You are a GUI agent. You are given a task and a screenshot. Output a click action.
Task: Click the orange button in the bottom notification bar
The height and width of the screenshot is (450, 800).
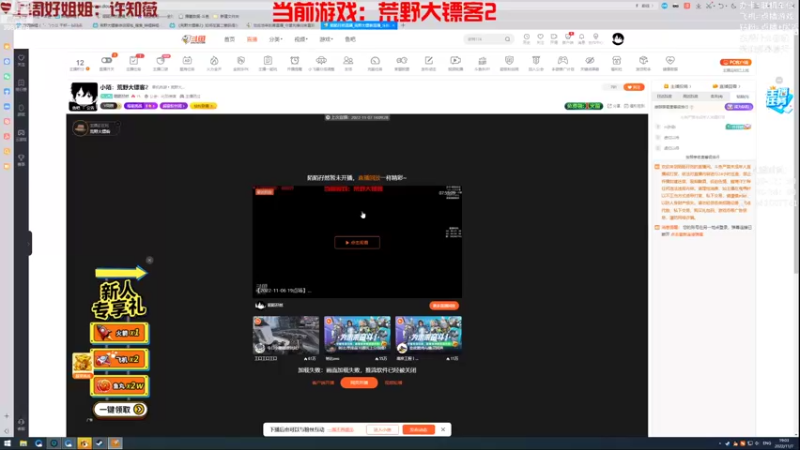[418, 430]
